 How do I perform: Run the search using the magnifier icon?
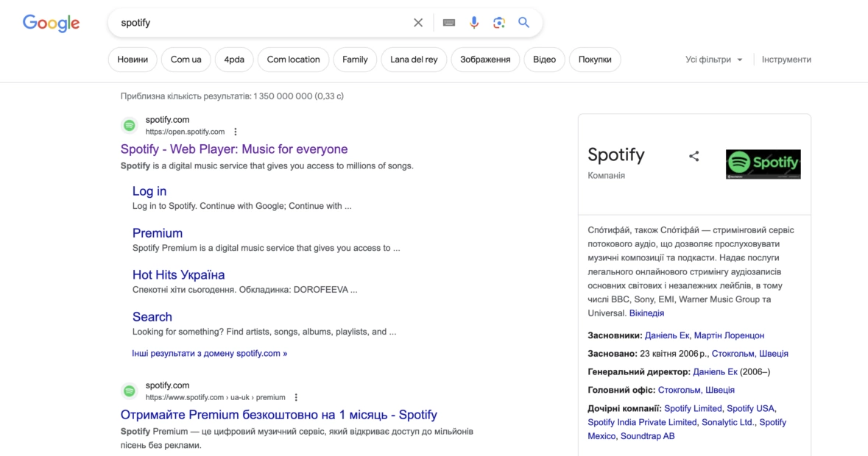[523, 23]
